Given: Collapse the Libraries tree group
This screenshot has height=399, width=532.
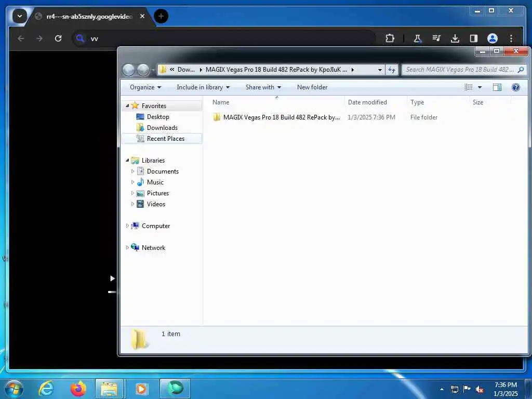Looking at the screenshot, I should [127, 160].
